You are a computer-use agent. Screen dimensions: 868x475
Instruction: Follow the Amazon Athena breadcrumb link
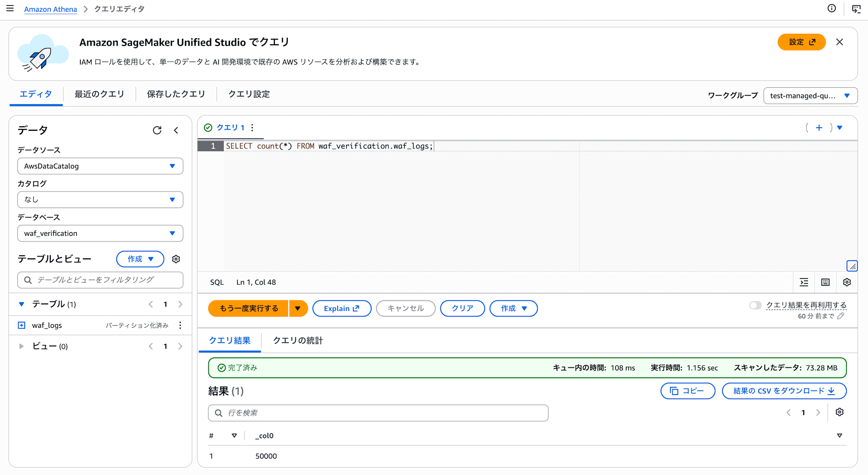pyautogui.click(x=50, y=9)
